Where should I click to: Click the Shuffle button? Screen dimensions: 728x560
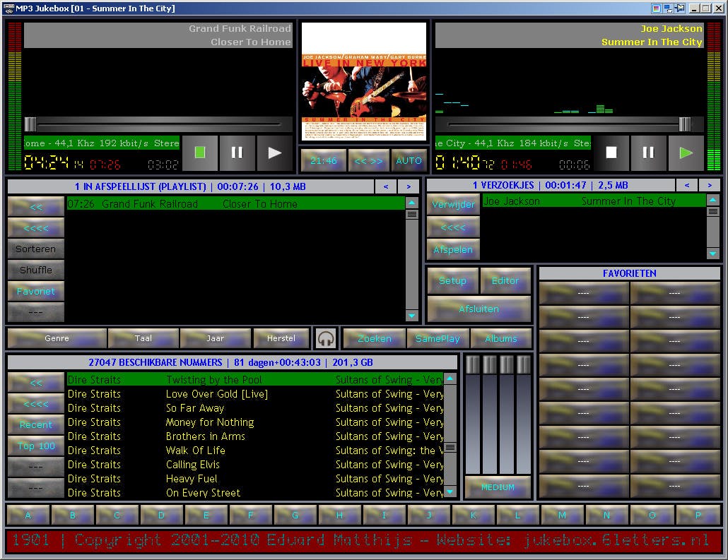(36, 270)
